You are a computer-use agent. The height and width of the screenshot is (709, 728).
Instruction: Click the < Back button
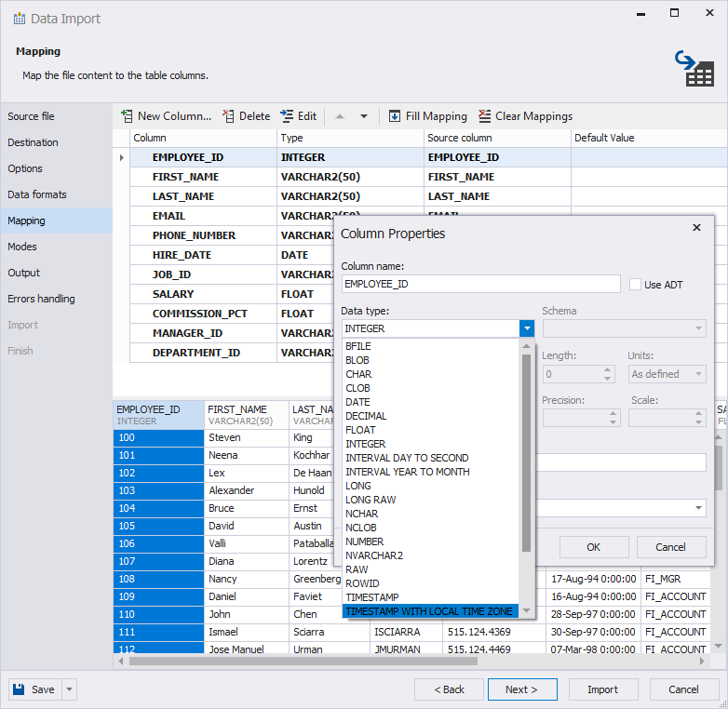click(x=449, y=689)
